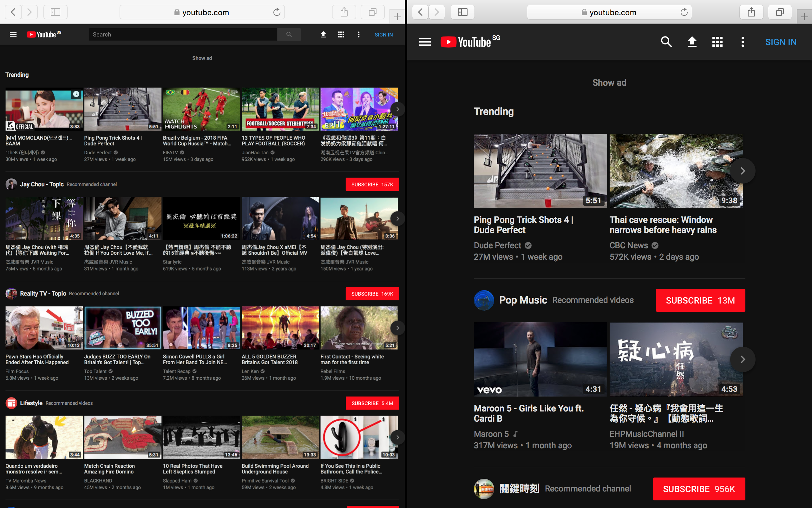
Task: Open Jay Chou - Topic channel name
Action: pyautogui.click(x=42, y=184)
